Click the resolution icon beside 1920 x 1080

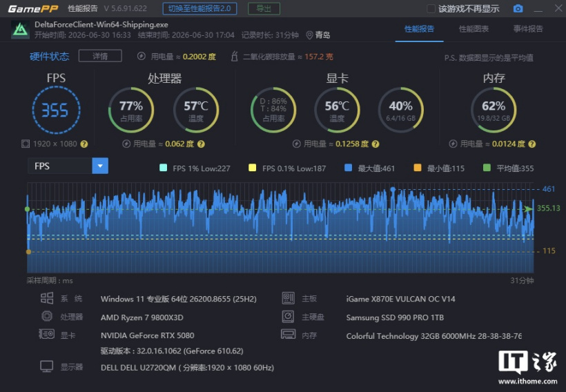click(x=26, y=144)
